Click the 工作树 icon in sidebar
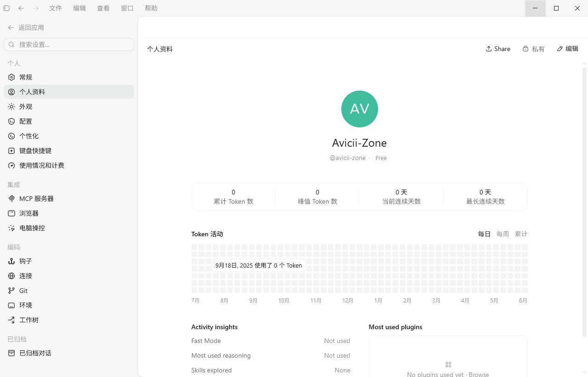This screenshot has width=588, height=377. (11, 320)
